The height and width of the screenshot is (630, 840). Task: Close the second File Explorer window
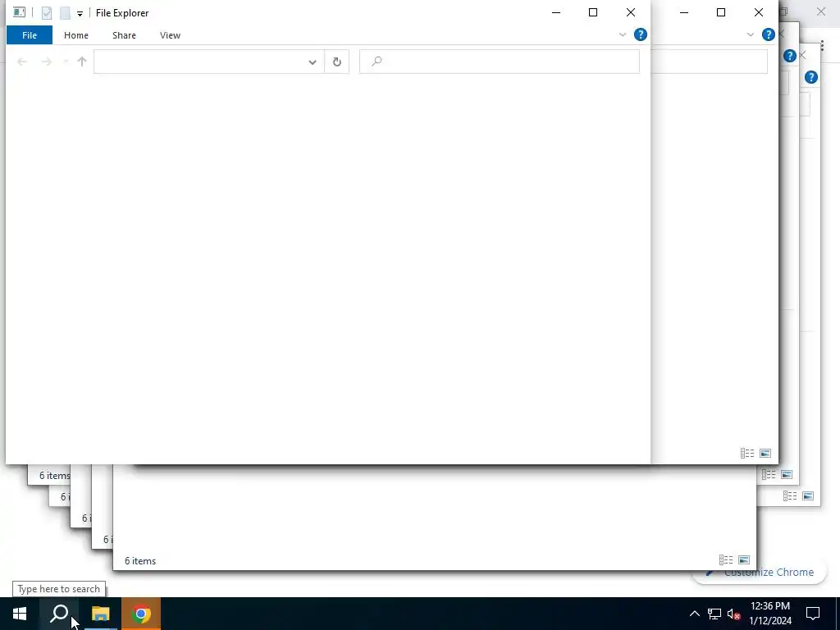click(759, 12)
